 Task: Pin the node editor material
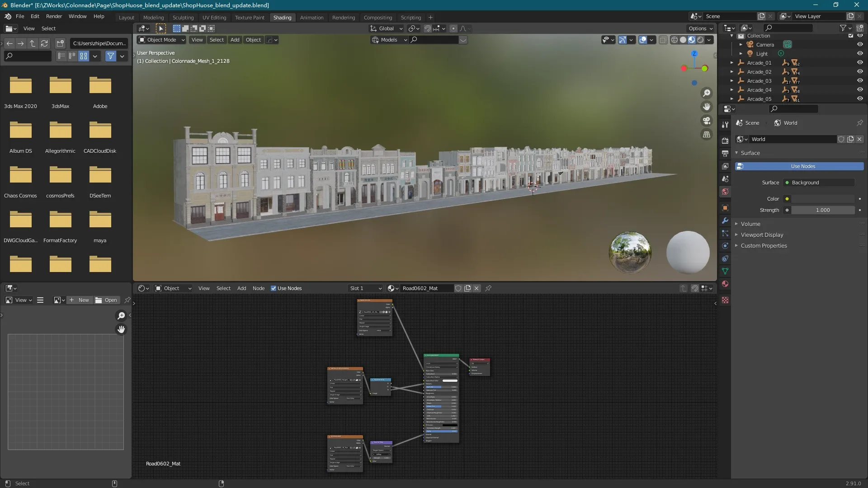488,288
